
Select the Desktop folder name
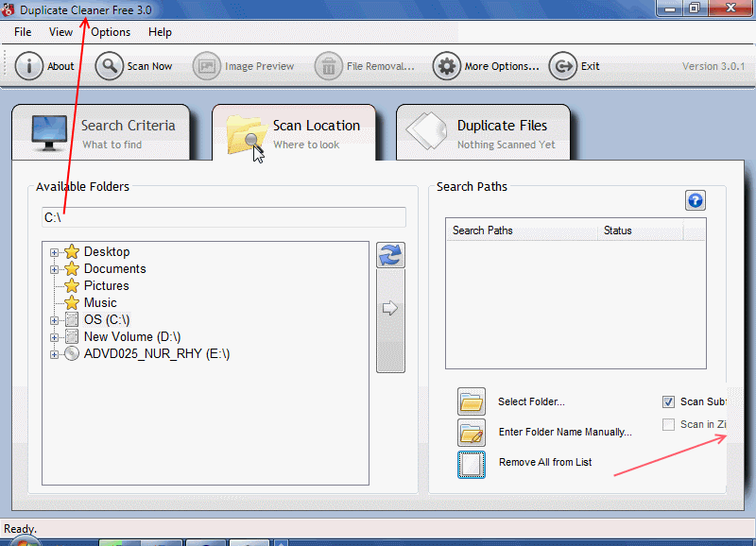point(107,251)
